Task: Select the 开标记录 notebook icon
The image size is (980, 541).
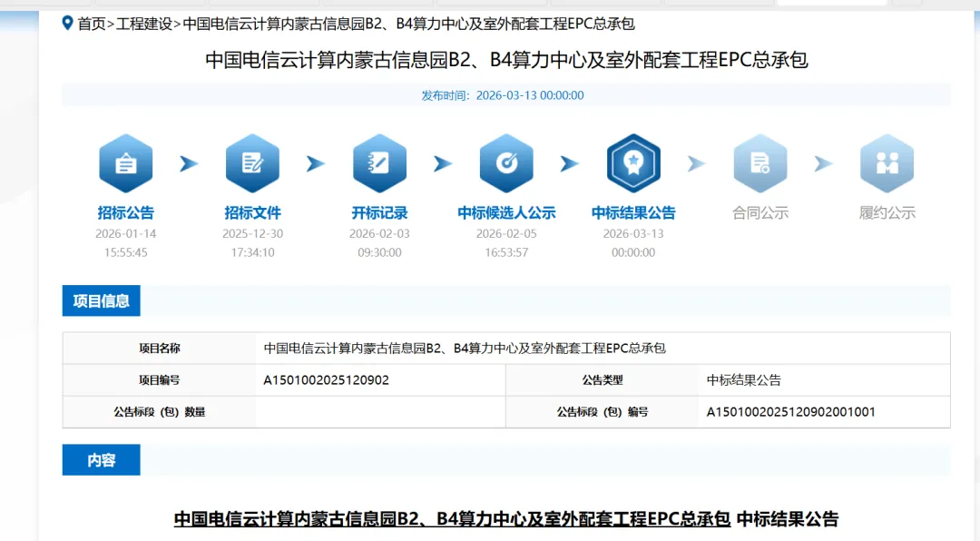Action: pos(379,163)
